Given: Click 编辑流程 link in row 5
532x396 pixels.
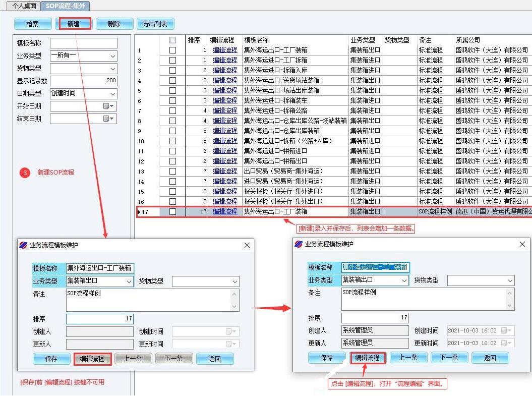Looking at the screenshot, I should 224,90.
